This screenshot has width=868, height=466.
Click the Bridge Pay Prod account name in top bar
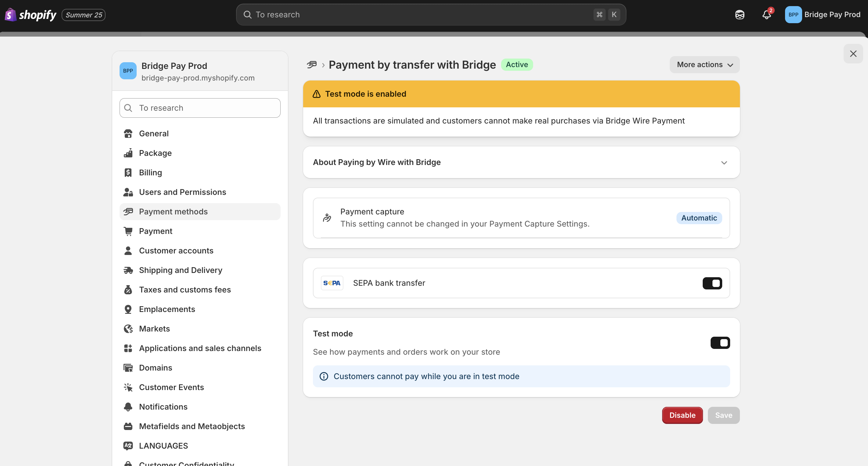[832, 15]
